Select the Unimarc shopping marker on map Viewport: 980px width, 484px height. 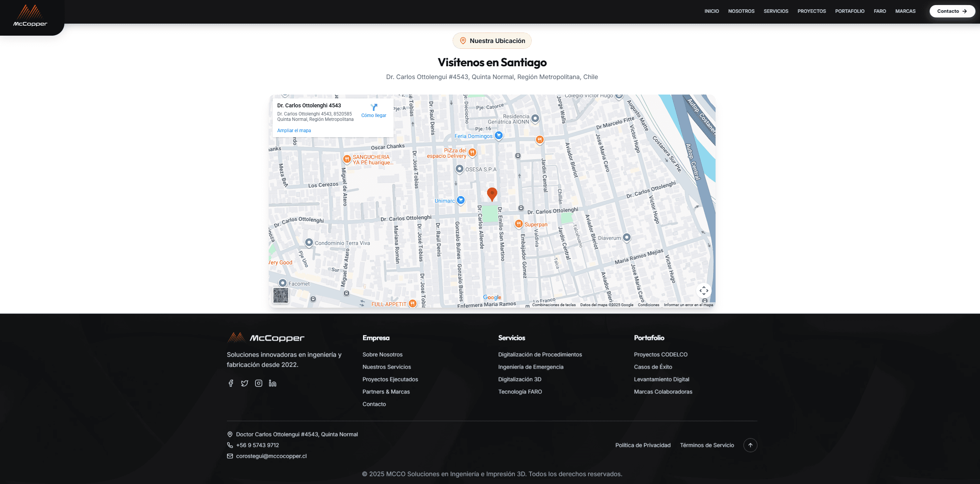[x=461, y=200]
